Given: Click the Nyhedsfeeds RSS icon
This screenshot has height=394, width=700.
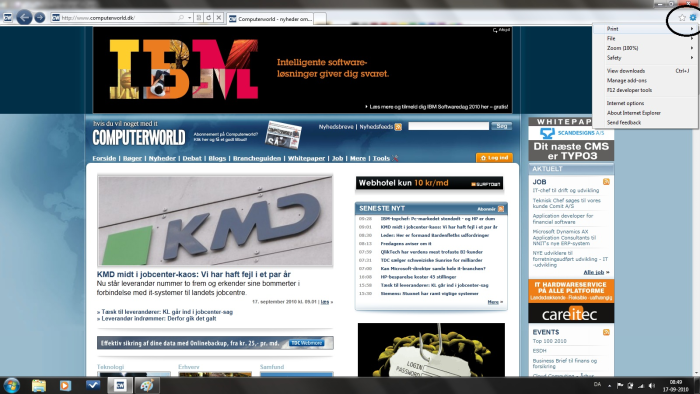Looking at the screenshot, I should (398, 127).
